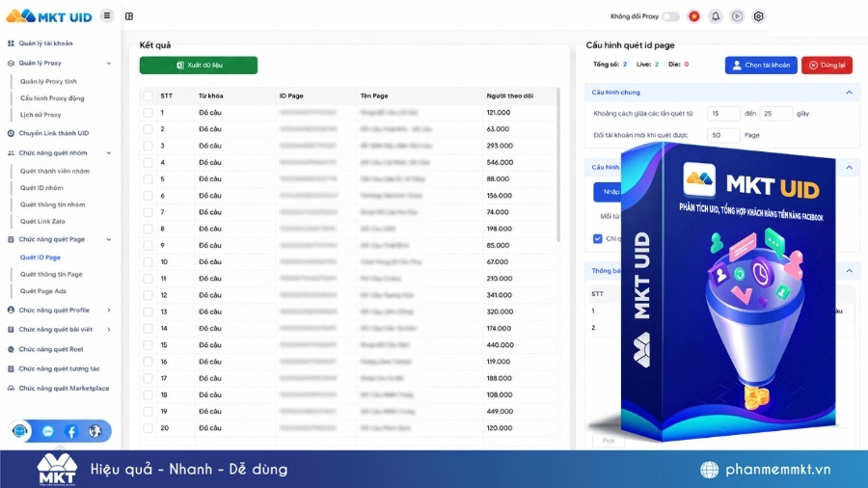Open the support chat headset icon

coord(20,431)
